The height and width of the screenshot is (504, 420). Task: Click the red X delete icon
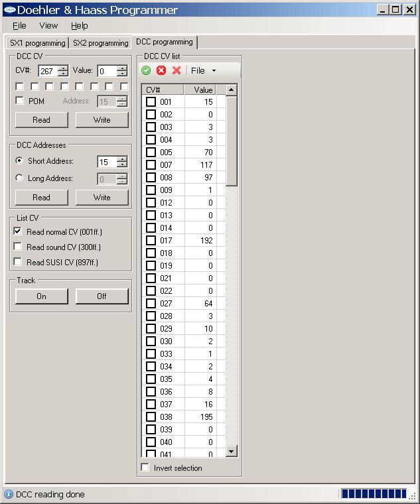tap(176, 70)
